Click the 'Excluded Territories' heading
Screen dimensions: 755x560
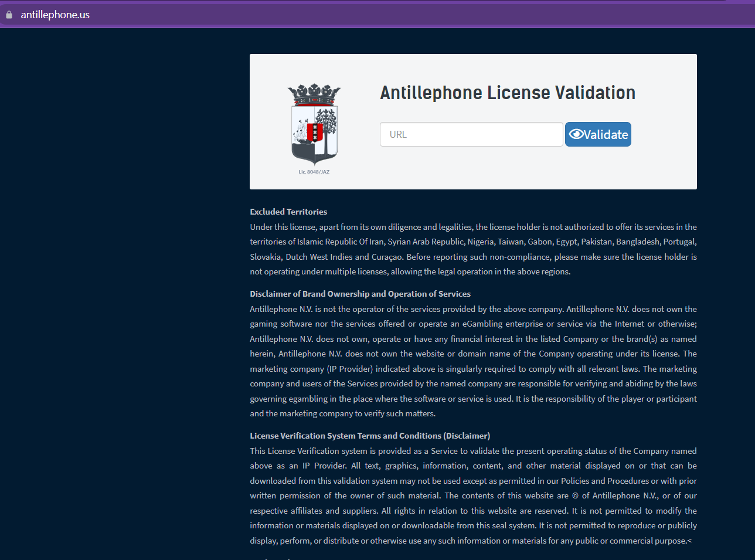point(288,212)
